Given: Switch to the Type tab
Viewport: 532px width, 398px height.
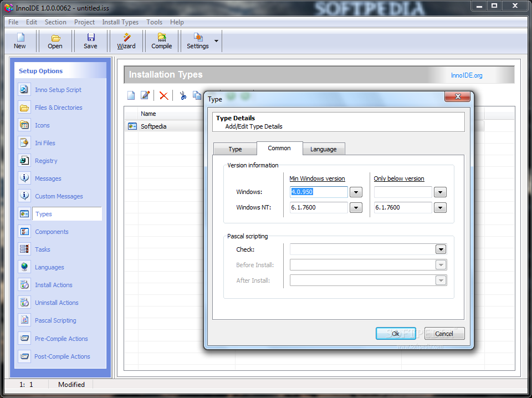Looking at the screenshot, I should (x=235, y=149).
